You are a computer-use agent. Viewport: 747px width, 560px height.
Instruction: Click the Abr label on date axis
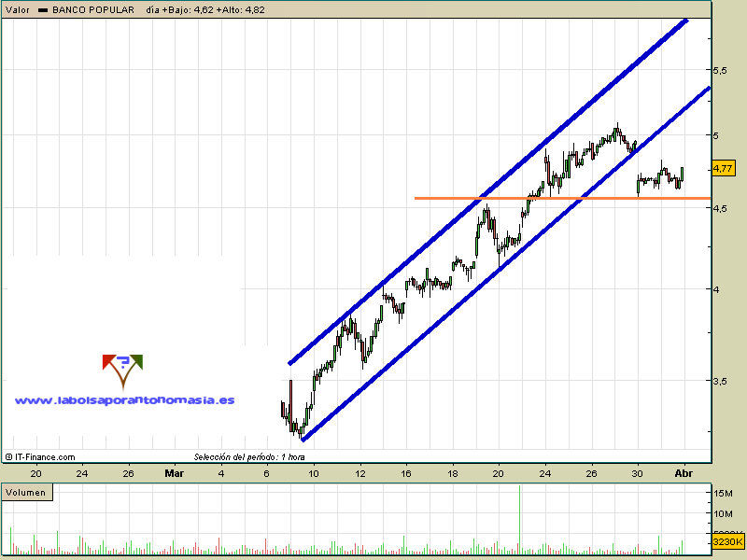click(x=684, y=472)
